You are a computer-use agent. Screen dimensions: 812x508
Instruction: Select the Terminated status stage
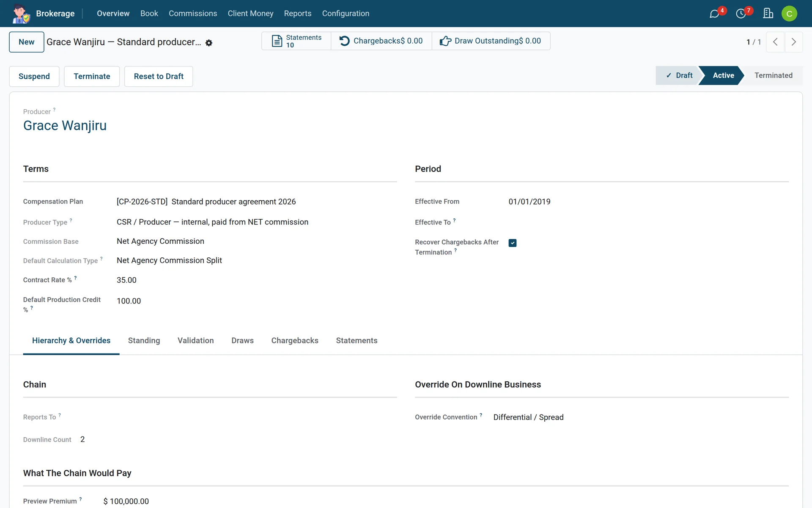(x=774, y=75)
